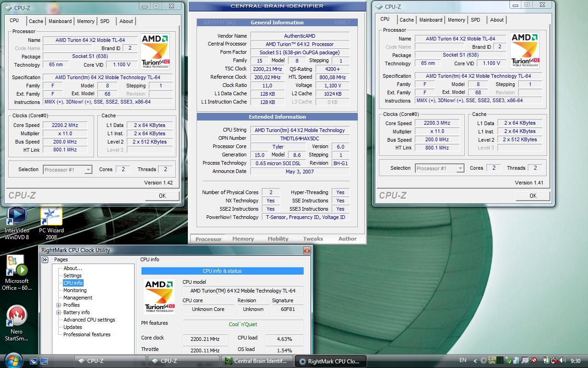The width and height of the screenshot is (588, 368).
Task: Open the EN language bar selector
Action: (463, 360)
